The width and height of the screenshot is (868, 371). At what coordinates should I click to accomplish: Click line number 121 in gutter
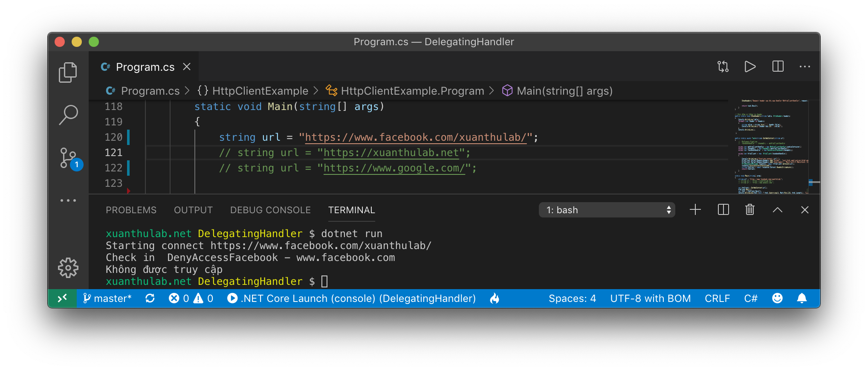[x=113, y=153]
